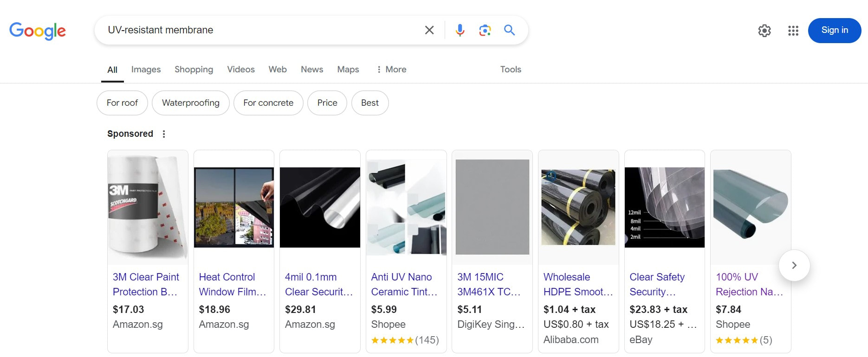Viewport: 868px width, 357px height.
Task: Click the Sponsored label
Action: tap(130, 134)
